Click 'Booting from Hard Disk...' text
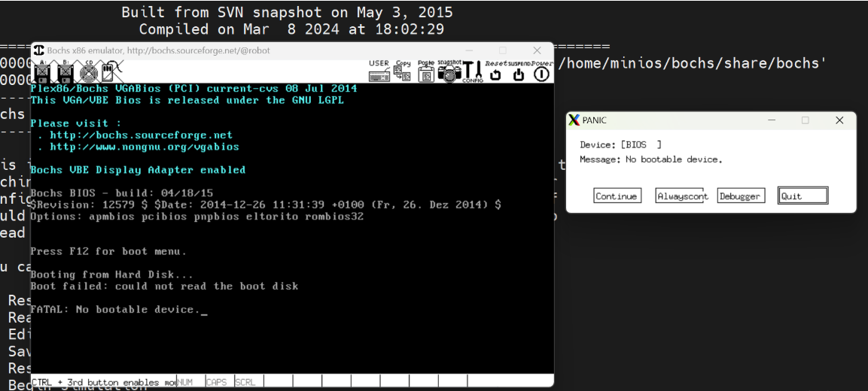The height and width of the screenshot is (391, 868). point(112,274)
